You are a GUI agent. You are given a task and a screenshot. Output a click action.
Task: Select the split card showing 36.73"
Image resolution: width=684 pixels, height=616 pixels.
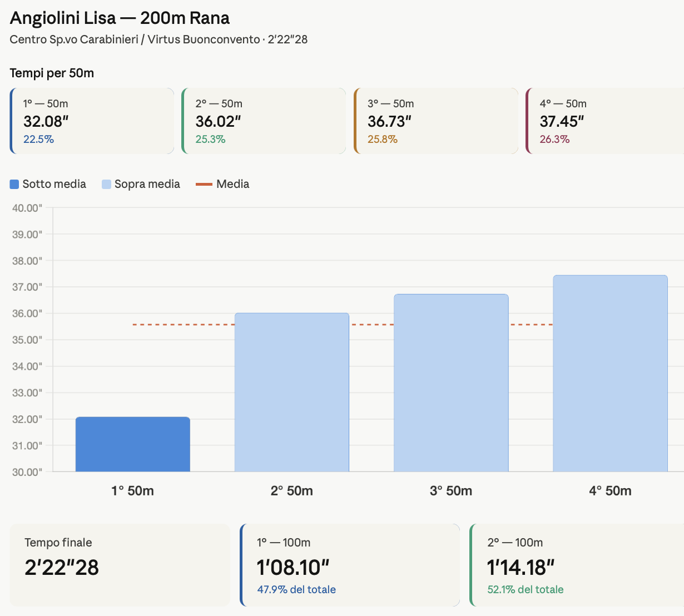[437, 121]
